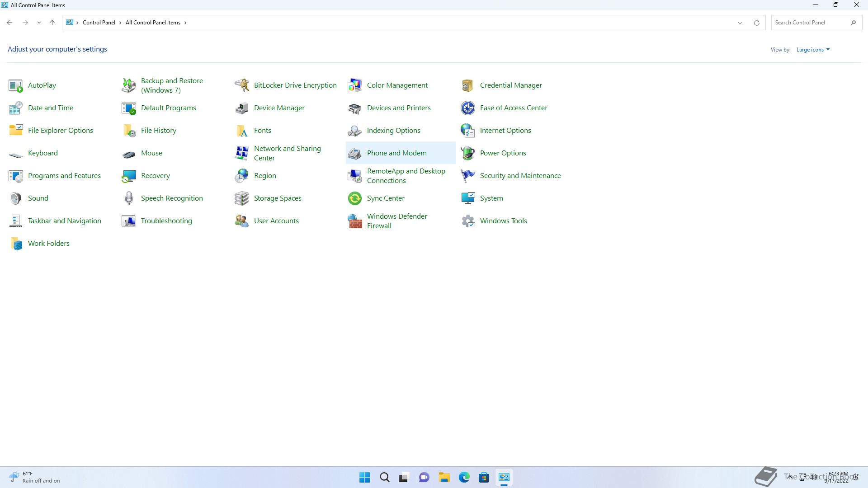Open the Fonts folder icon
This screenshot has height=488, width=868.
coord(242,131)
